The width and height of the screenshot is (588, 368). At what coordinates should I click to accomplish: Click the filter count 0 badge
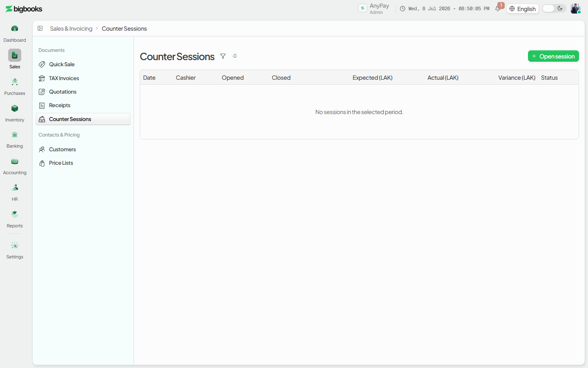pyautogui.click(x=234, y=56)
